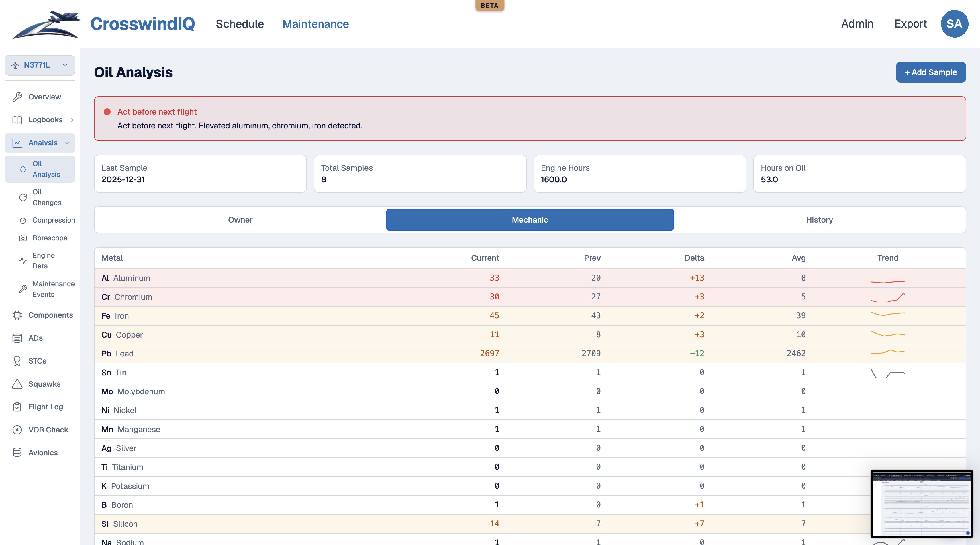Screen dimensions: 980x545
Task: Click the Add Sample button
Action: [930, 72]
